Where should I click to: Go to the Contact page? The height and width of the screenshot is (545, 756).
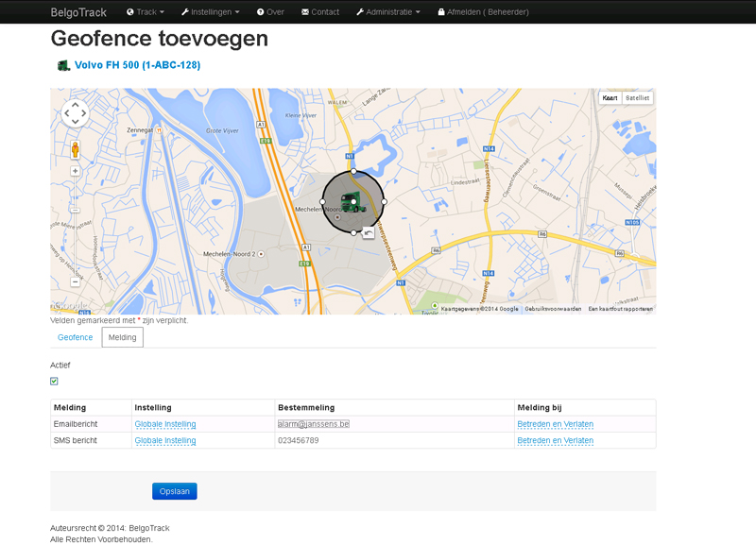pos(320,12)
